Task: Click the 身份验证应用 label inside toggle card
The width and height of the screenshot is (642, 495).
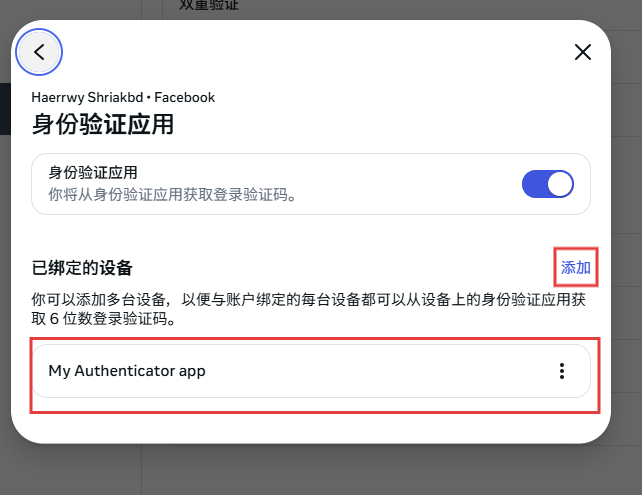Action: click(93, 172)
